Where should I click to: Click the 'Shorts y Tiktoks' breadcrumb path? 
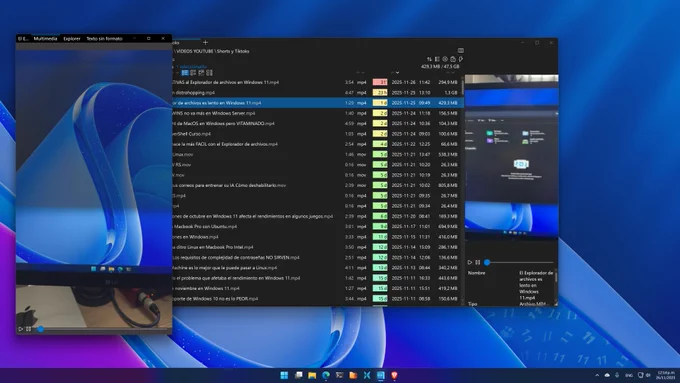[x=233, y=51]
